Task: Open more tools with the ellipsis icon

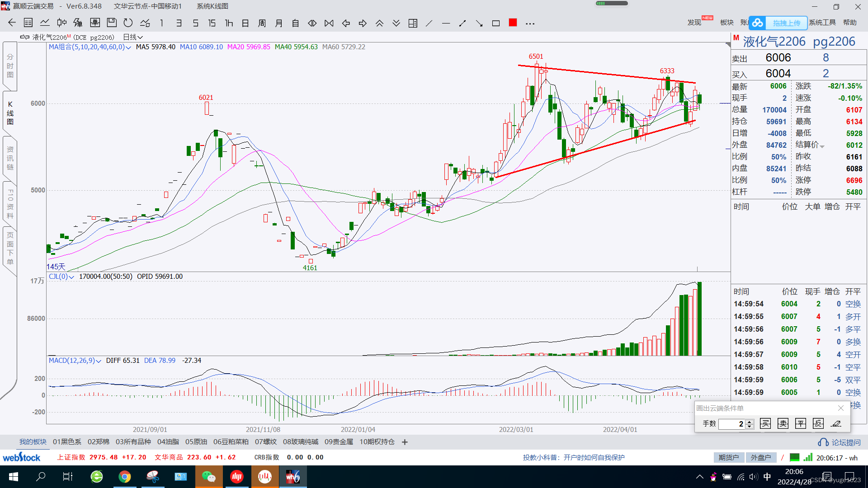Action: point(530,23)
